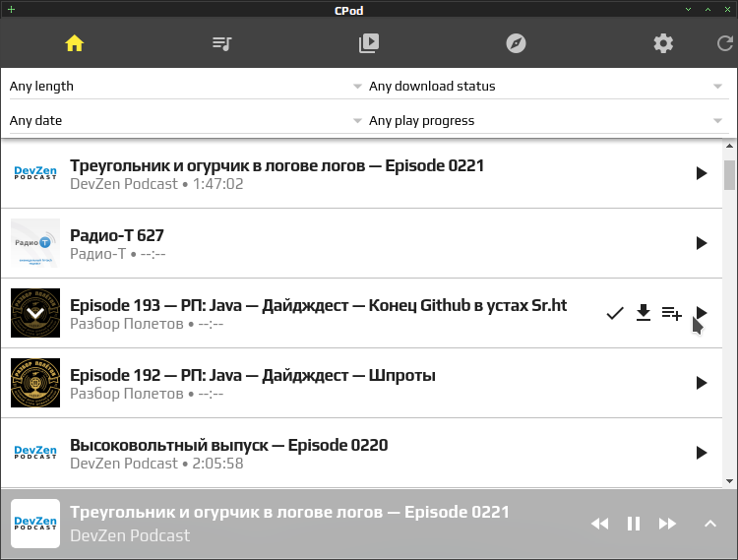Open title Треугольник и огурчик Episode 0221 in list
This screenshot has width=738, height=560.
click(x=277, y=165)
